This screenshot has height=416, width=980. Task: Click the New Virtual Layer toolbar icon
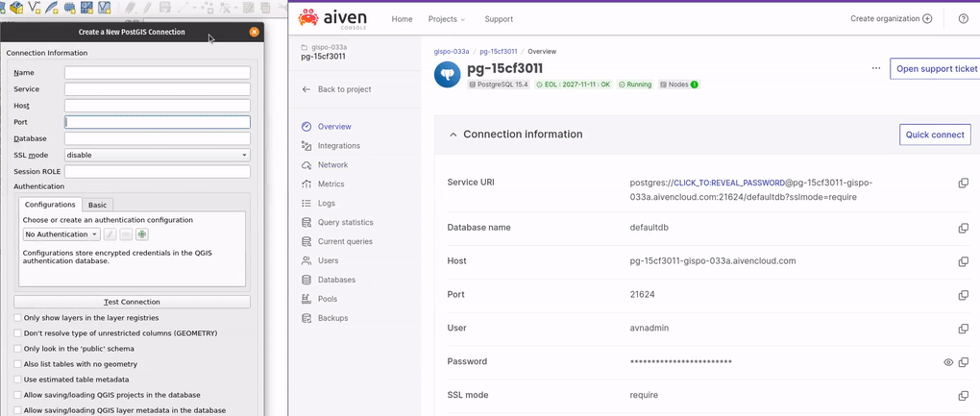pos(105,8)
